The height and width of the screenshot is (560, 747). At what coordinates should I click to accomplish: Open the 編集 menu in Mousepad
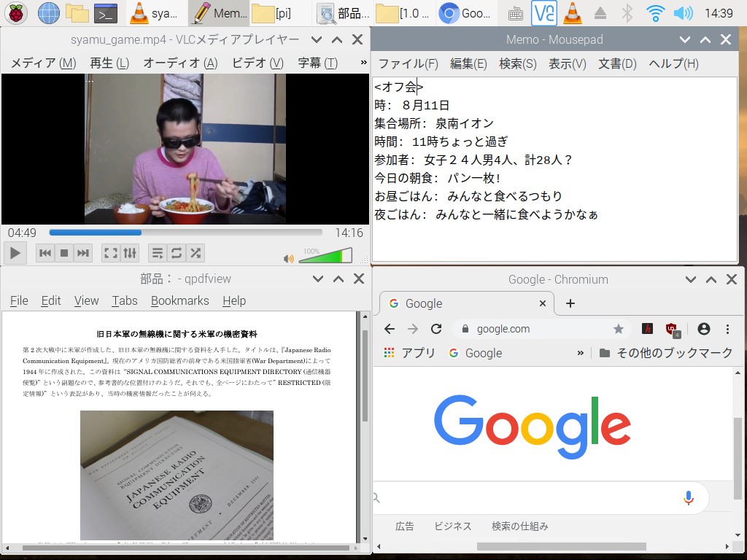coord(469,64)
